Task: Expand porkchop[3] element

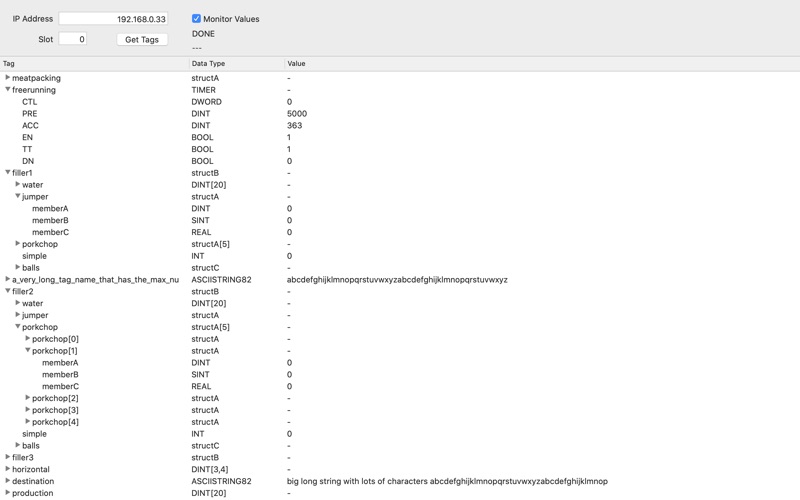Action: point(28,410)
